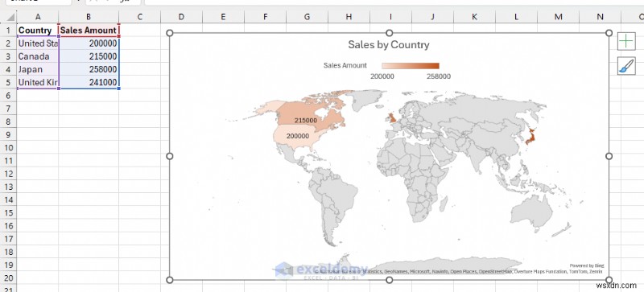Screen dimensions: 644x292
Task: Click the Sales by Country chart title
Action: 389,44
